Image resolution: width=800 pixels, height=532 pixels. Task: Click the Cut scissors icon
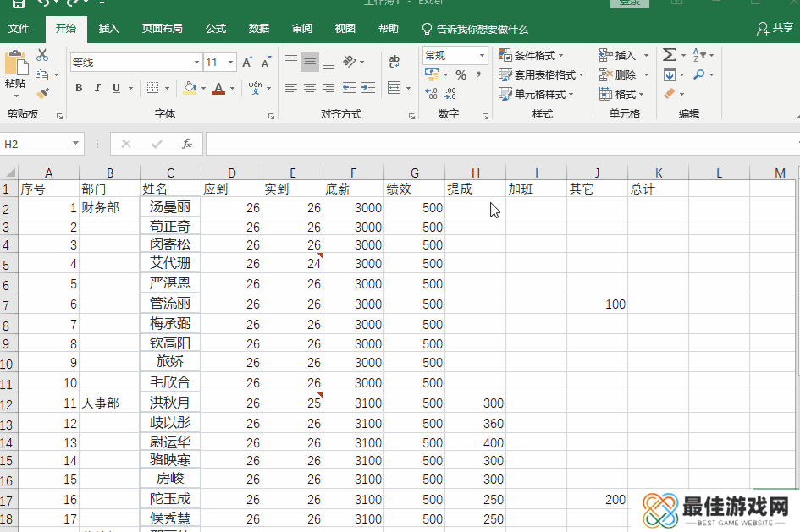click(42, 56)
